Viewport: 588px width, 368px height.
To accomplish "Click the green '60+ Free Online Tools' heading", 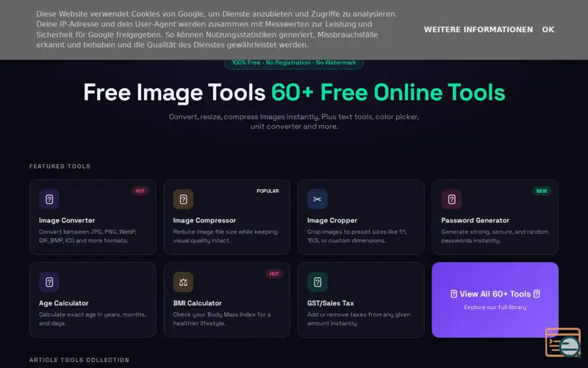I will point(388,93).
